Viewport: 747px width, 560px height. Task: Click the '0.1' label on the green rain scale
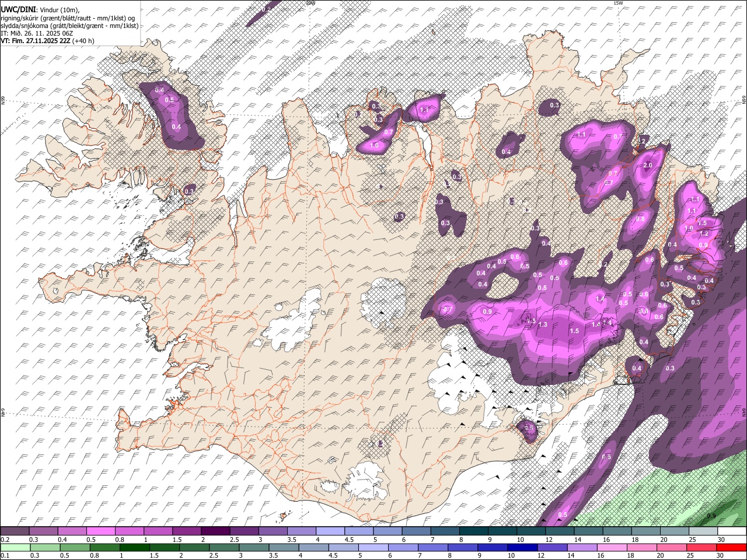(x=5, y=555)
